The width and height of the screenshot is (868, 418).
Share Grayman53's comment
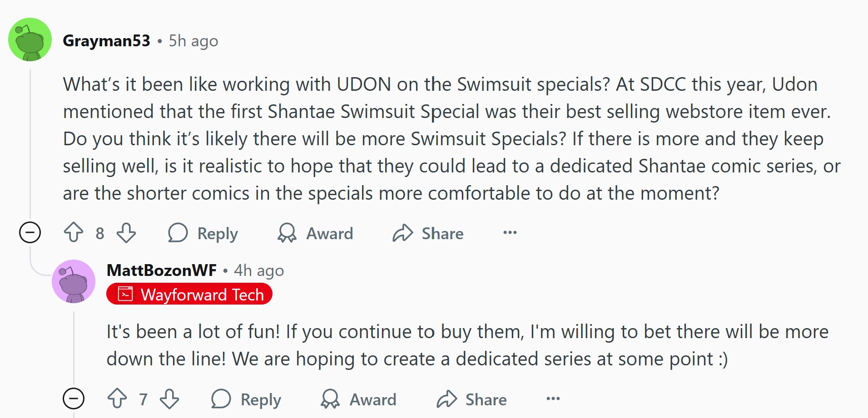pos(428,233)
